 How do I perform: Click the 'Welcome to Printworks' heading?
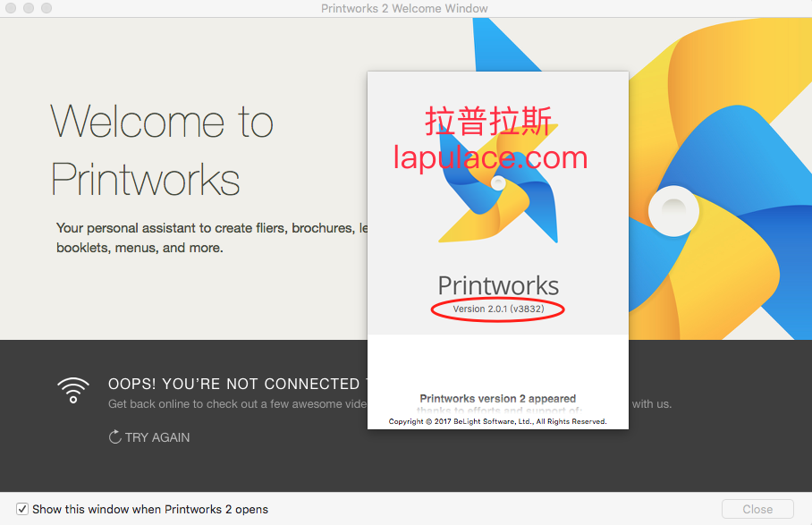[162, 149]
